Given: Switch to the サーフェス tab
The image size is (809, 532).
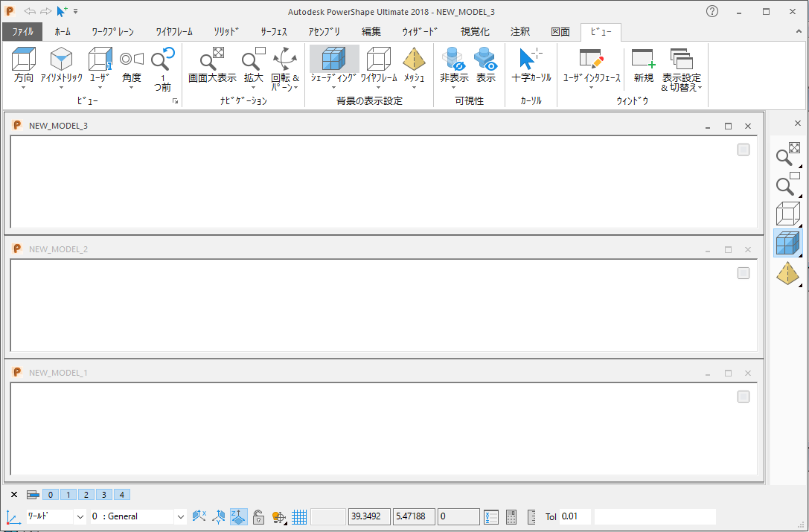Looking at the screenshot, I should pyautogui.click(x=273, y=31).
